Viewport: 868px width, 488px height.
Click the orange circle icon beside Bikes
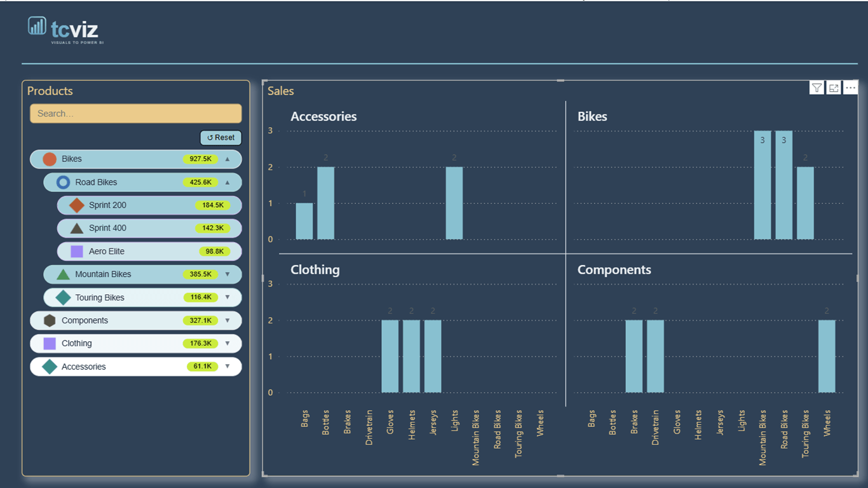tap(50, 159)
